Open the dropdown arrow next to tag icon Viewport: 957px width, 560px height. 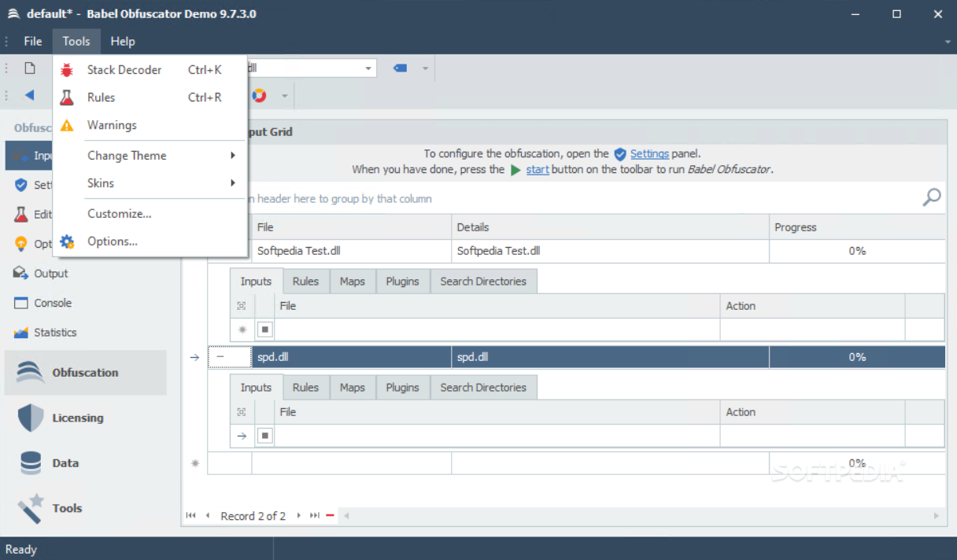(x=425, y=68)
